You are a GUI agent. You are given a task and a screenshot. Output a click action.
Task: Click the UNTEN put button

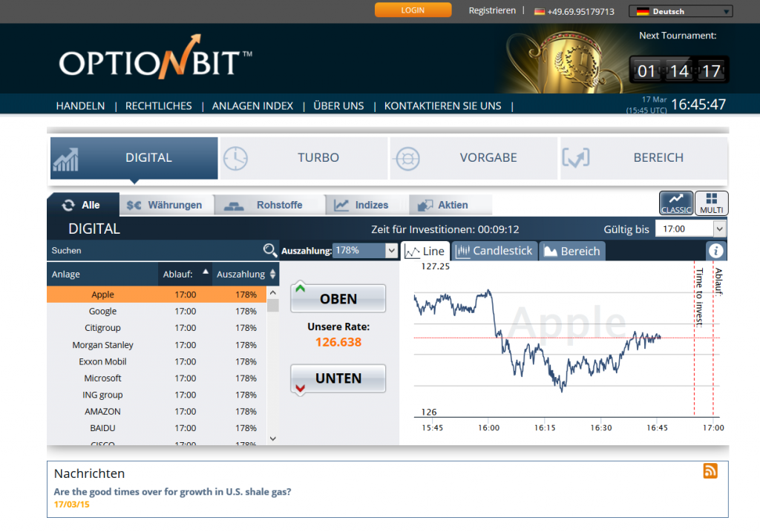pos(338,378)
